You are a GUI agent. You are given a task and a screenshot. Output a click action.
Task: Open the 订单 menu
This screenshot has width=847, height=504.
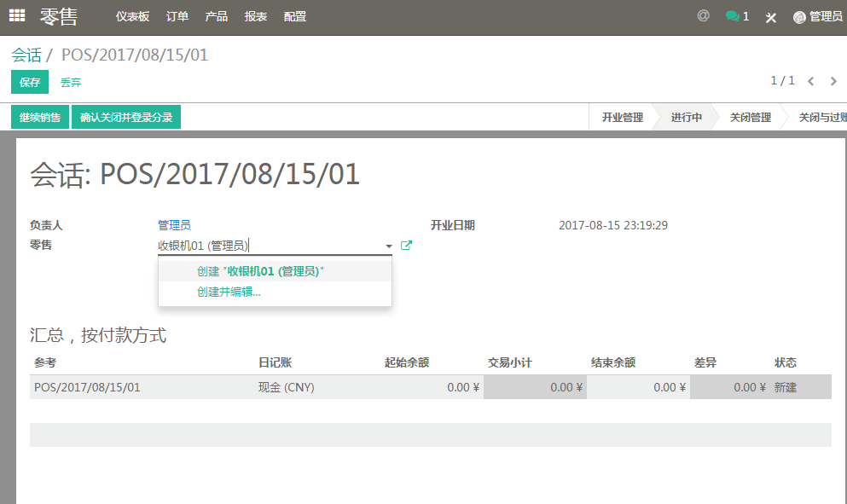point(177,16)
